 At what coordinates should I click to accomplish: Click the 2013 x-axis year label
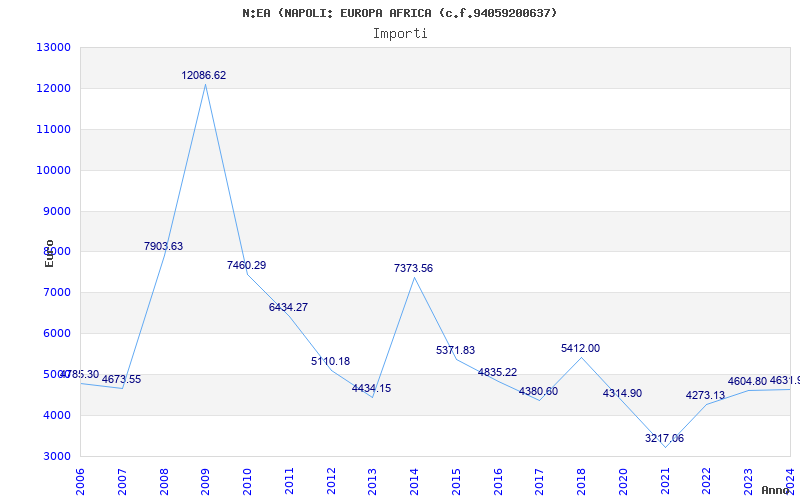(x=372, y=481)
